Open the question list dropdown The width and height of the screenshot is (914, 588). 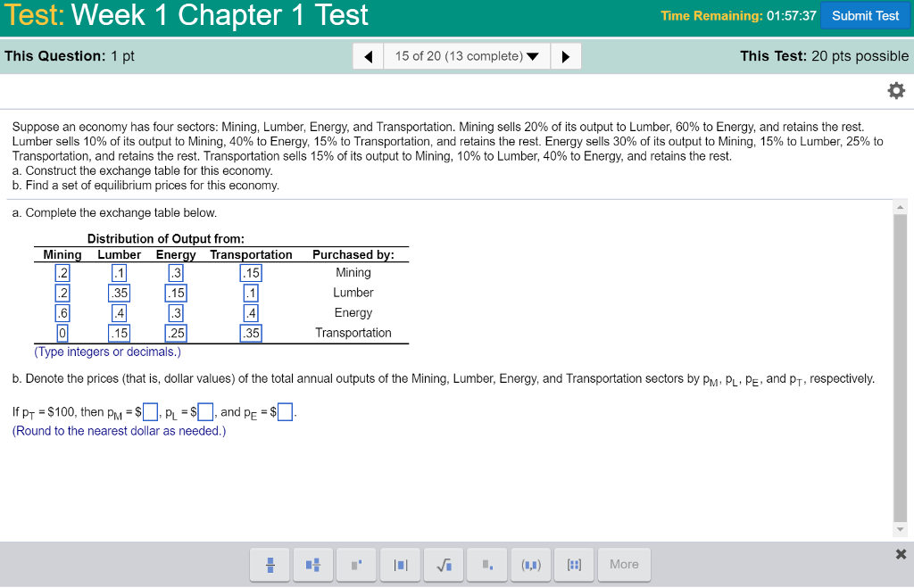(466, 55)
